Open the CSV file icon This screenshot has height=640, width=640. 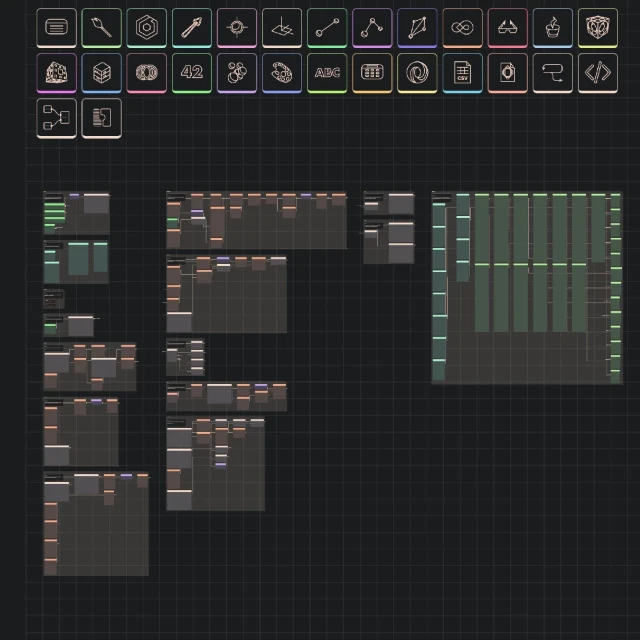point(462,73)
